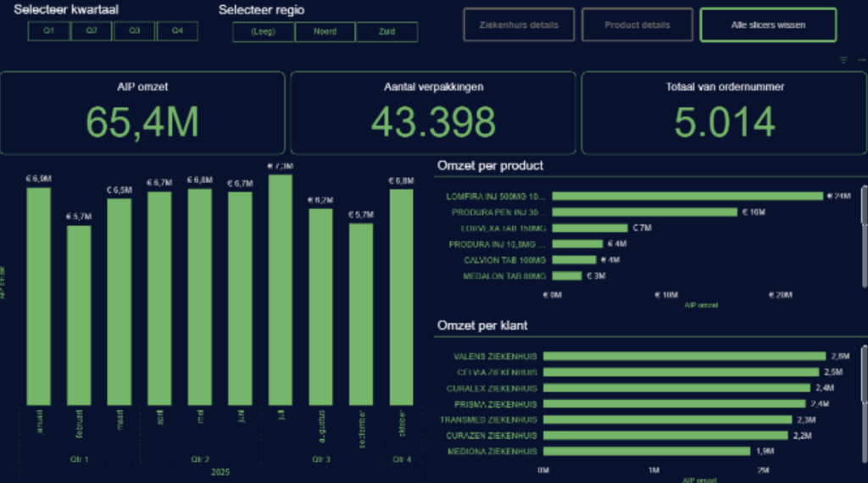Screen dimensions: 868x483
Task: Click the AIP omzet KPI card
Action: 142,113
